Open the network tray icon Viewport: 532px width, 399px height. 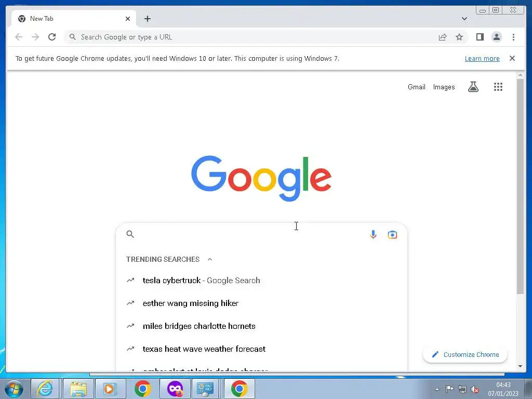pyautogui.click(x=462, y=389)
